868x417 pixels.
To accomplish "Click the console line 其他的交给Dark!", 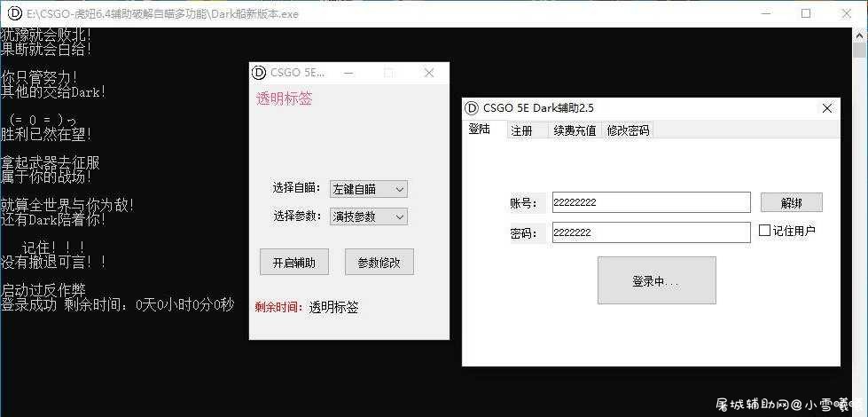I will point(53,92).
